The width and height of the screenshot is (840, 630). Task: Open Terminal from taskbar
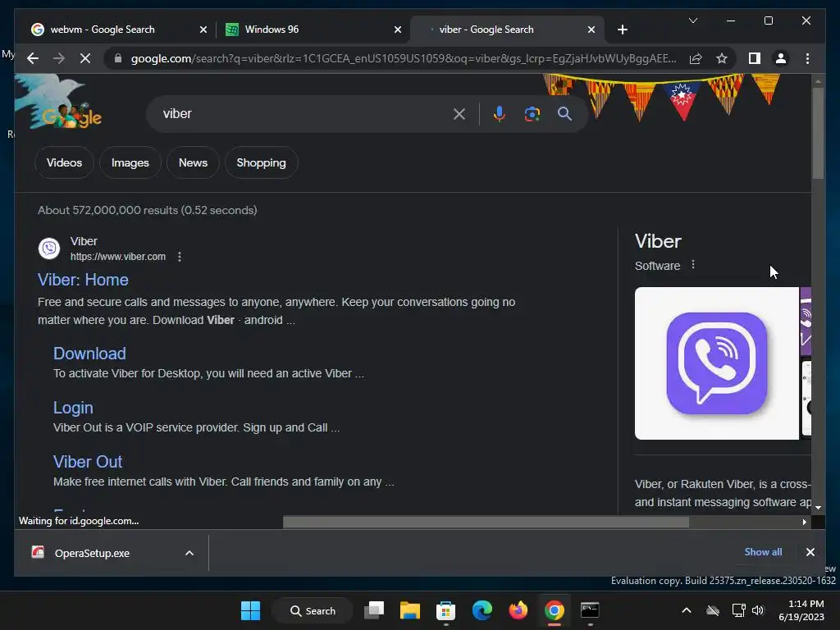coord(590,610)
